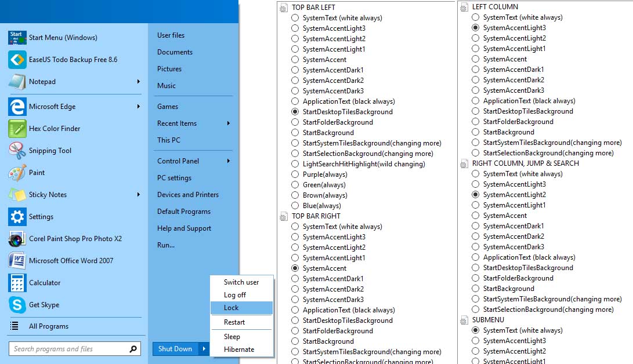Image resolution: width=633 pixels, height=364 pixels.
Task: Select SystemAccentDark3 under RIGHT COLUMN, JUMP & SEARCH
Action: [x=476, y=247]
